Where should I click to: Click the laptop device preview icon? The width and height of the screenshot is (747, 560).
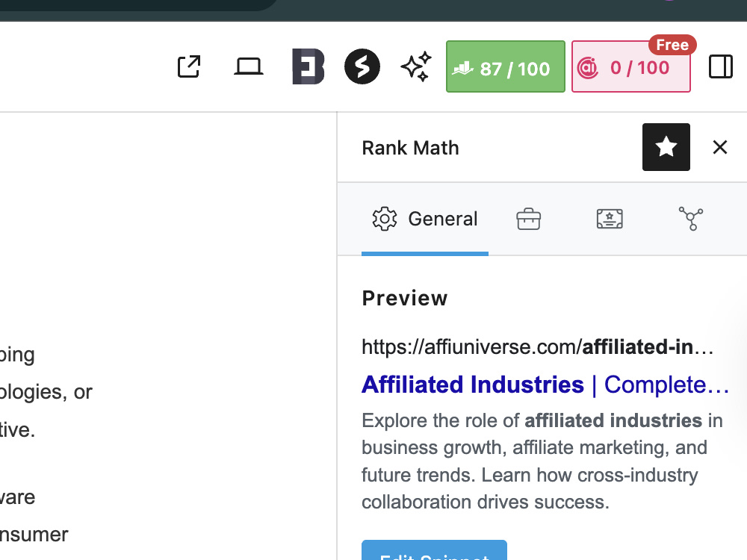pos(248,66)
